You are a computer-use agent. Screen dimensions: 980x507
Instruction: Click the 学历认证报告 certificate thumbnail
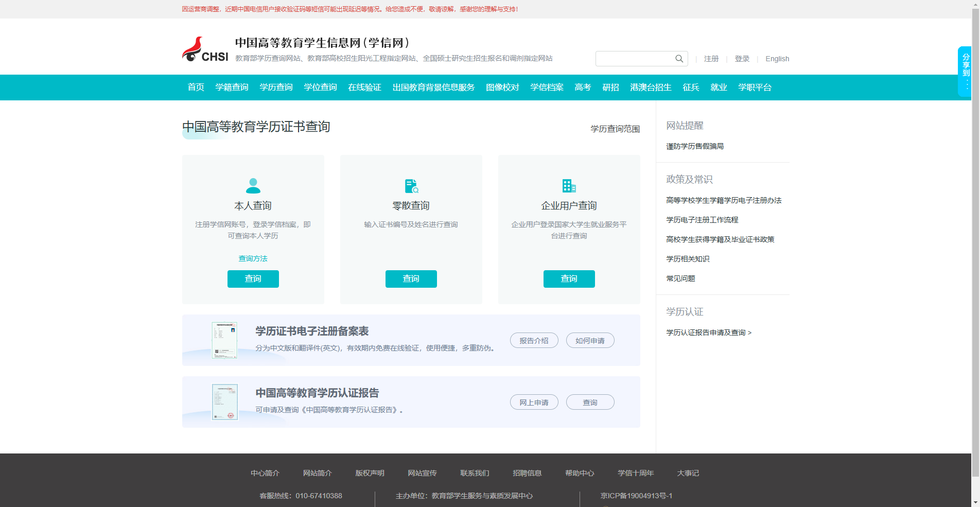tap(225, 402)
